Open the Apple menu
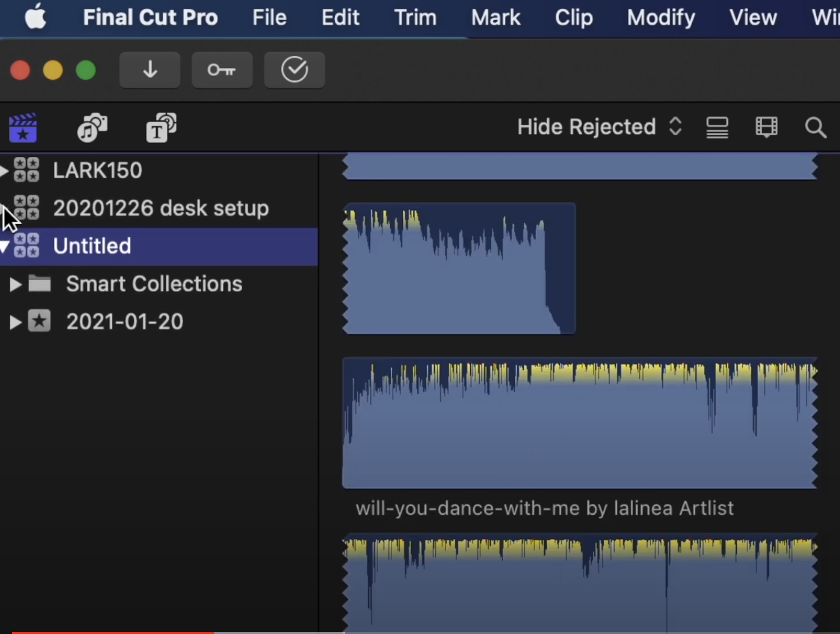Viewport: 840px width, 634px height. [35, 18]
